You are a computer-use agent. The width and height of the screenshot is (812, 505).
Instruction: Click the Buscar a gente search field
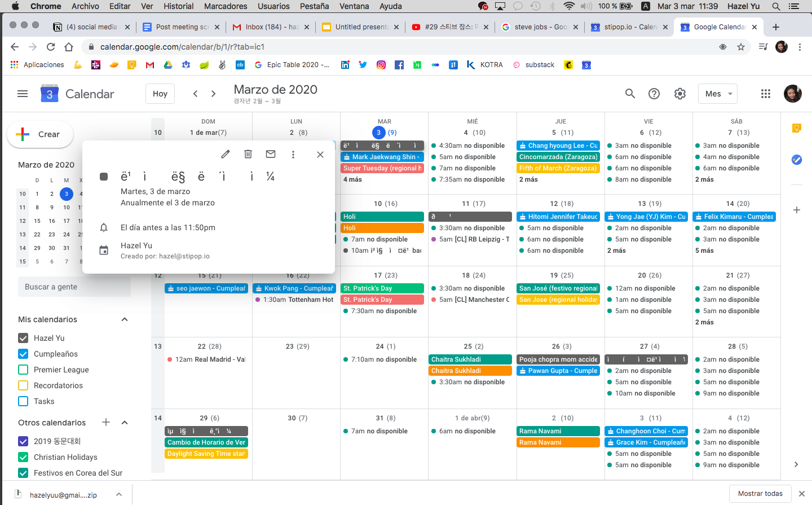[74, 287]
